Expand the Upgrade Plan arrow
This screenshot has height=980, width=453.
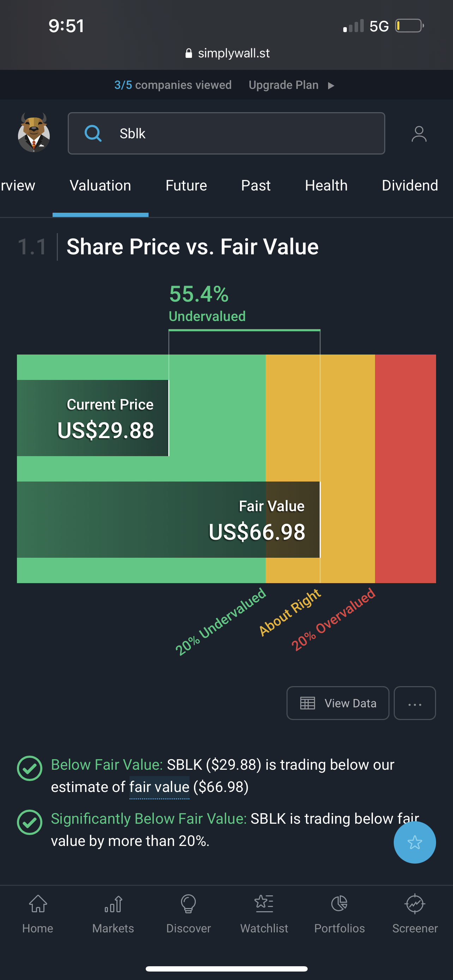331,85
